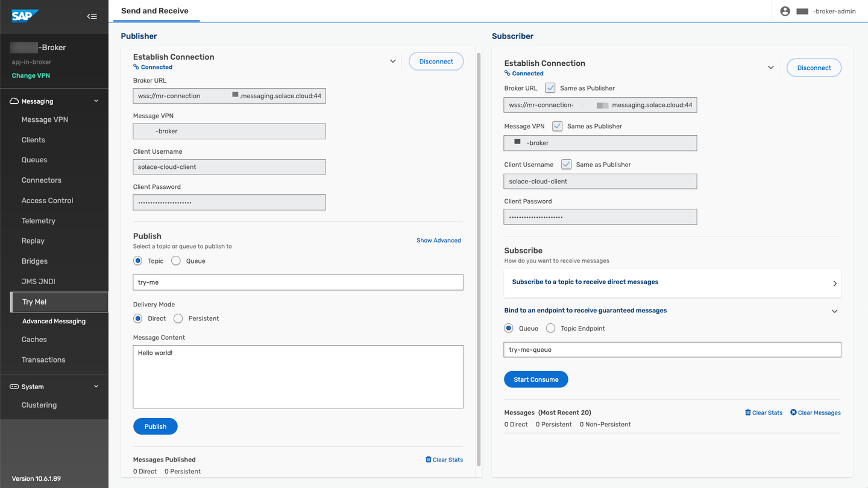Viewport: 868px width, 488px height.
Task: Click Change VPN link
Action: click(x=31, y=75)
